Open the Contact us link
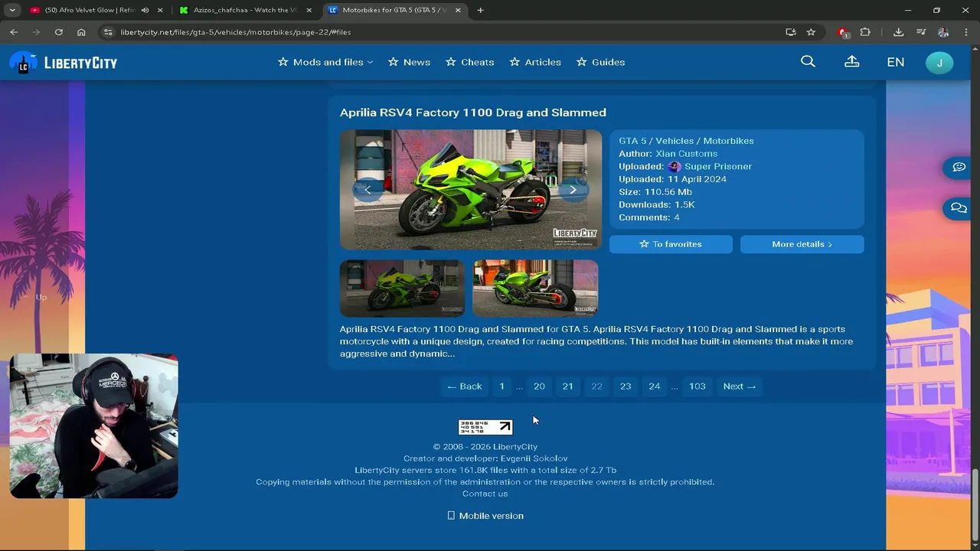This screenshot has height=551, width=980. (x=485, y=494)
